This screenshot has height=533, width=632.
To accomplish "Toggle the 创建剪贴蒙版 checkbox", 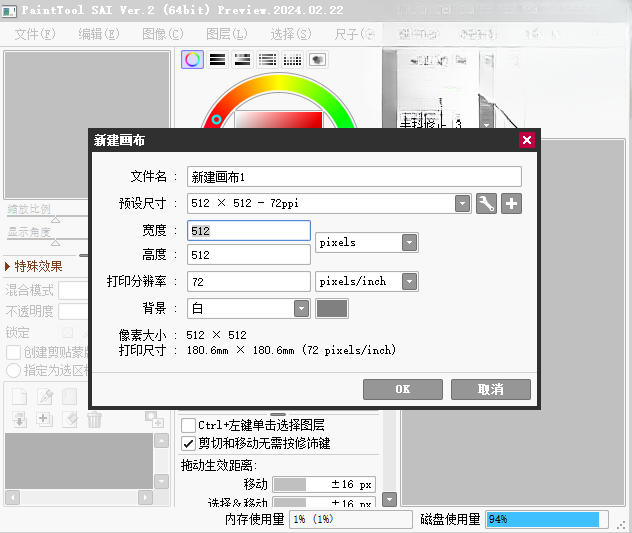I will [13, 352].
